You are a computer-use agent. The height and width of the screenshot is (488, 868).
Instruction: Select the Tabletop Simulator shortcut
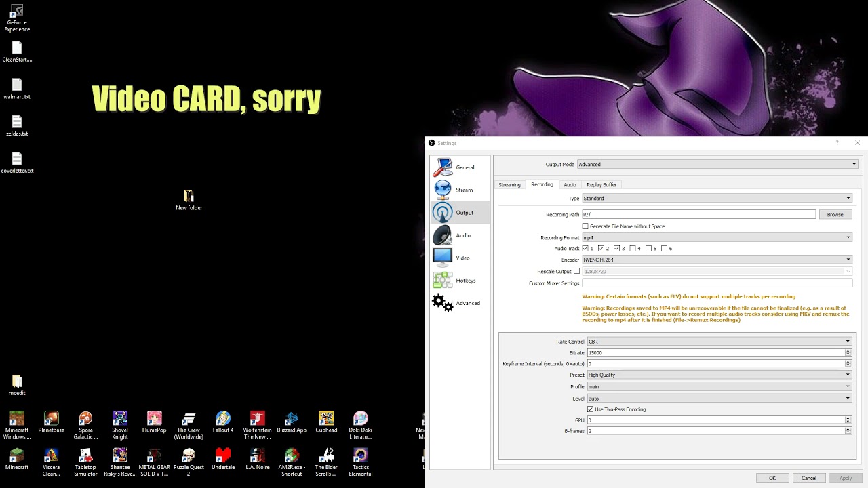pos(85,463)
